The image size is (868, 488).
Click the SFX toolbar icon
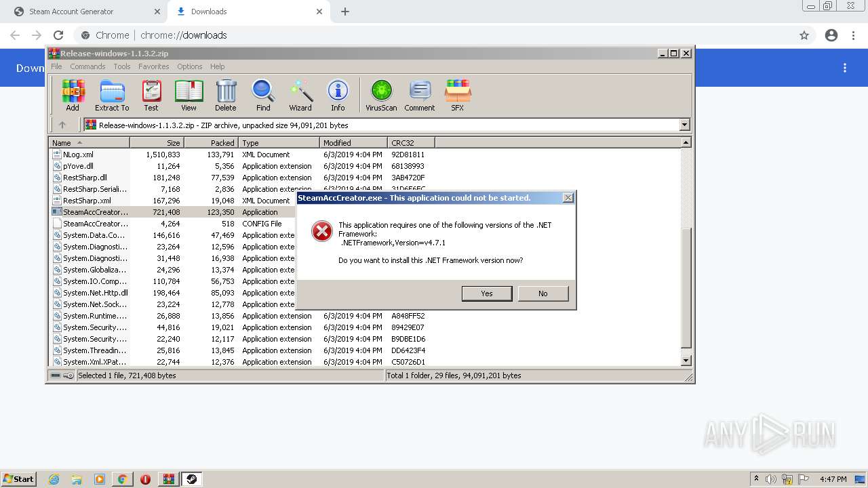click(458, 95)
